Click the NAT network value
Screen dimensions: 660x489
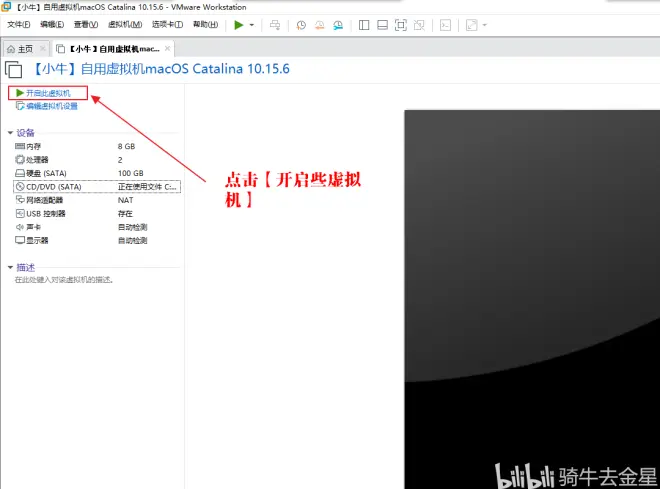click(x=125, y=200)
